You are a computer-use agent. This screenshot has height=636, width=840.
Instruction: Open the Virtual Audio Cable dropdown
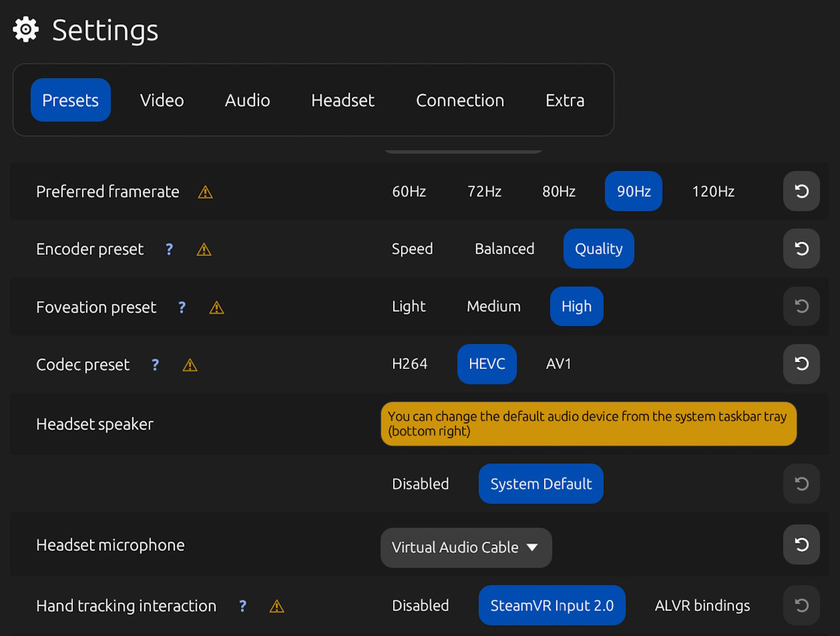(x=466, y=547)
